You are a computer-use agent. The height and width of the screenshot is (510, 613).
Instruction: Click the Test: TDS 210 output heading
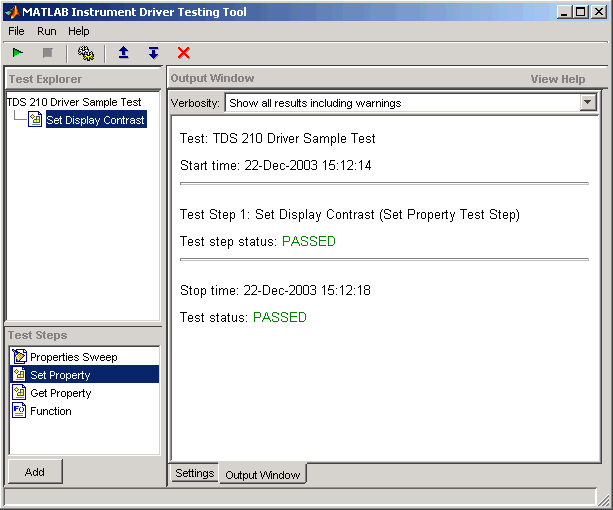[x=278, y=138]
